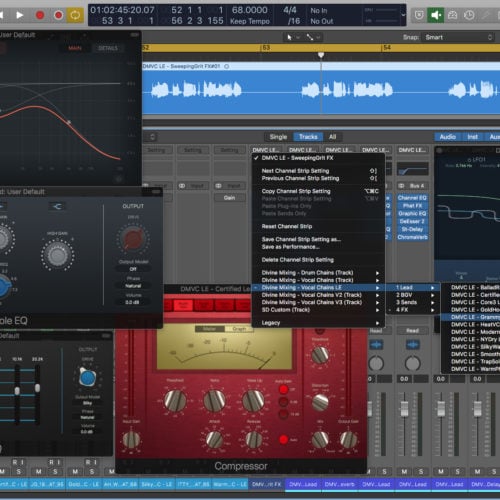Switch the mixer to Single view

coord(278,137)
